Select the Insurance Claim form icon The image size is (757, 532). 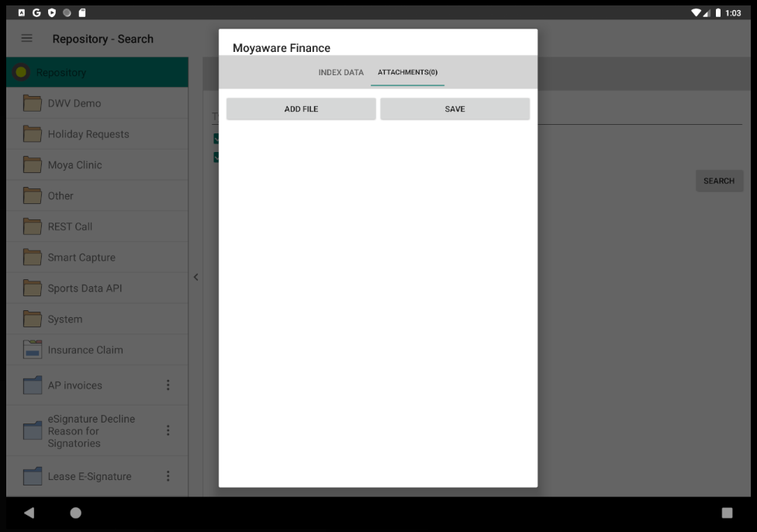point(33,350)
